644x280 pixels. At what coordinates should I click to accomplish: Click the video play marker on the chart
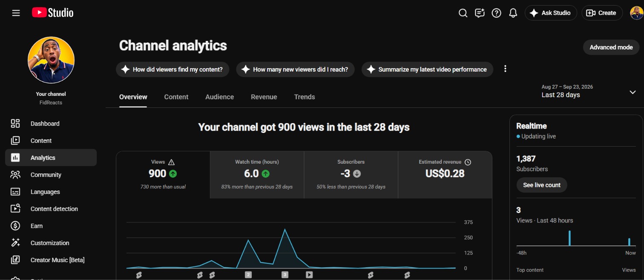point(309,275)
